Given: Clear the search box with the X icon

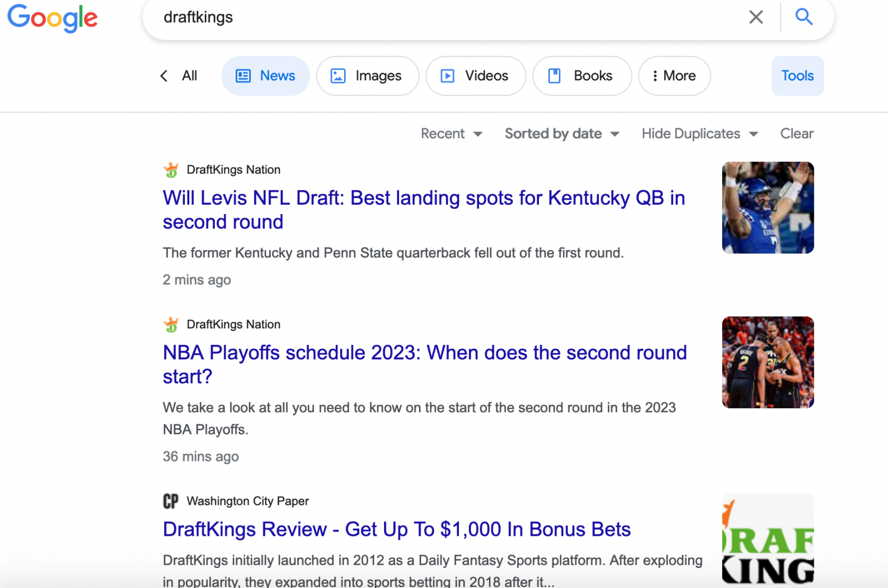Looking at the screenshot, I should click(756, 17).
